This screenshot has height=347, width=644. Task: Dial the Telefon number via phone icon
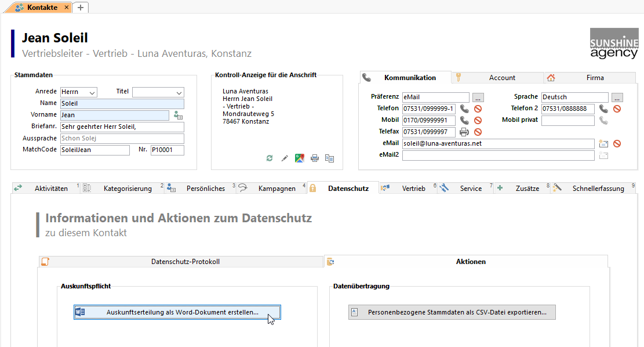click(x=464, y=109)
